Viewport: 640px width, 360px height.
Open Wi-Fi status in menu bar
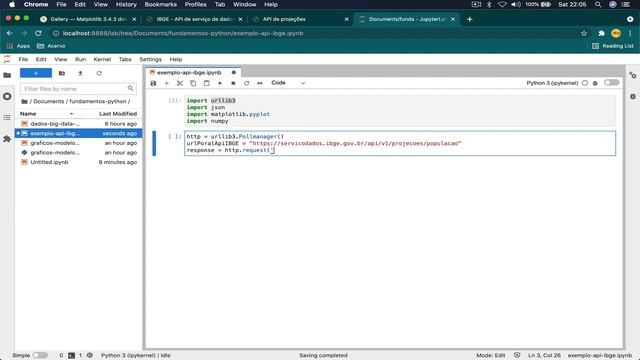[502, 4]
